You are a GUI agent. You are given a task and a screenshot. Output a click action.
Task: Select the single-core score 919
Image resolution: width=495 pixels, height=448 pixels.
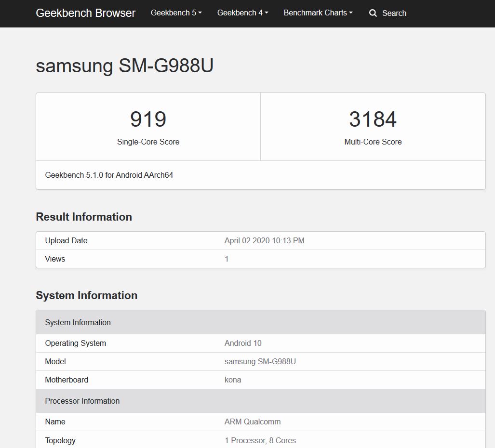[x=148, y=119]
